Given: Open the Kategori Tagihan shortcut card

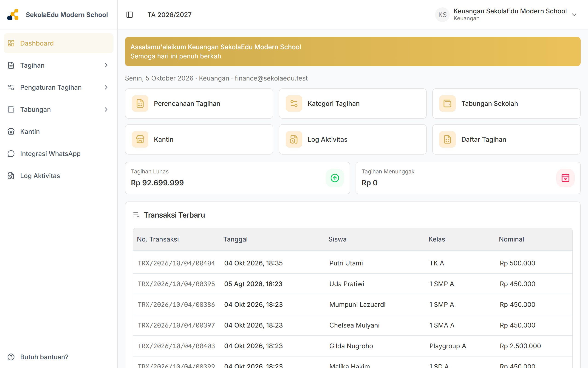Looking at the screenshot, I should [x=353, y=103].
